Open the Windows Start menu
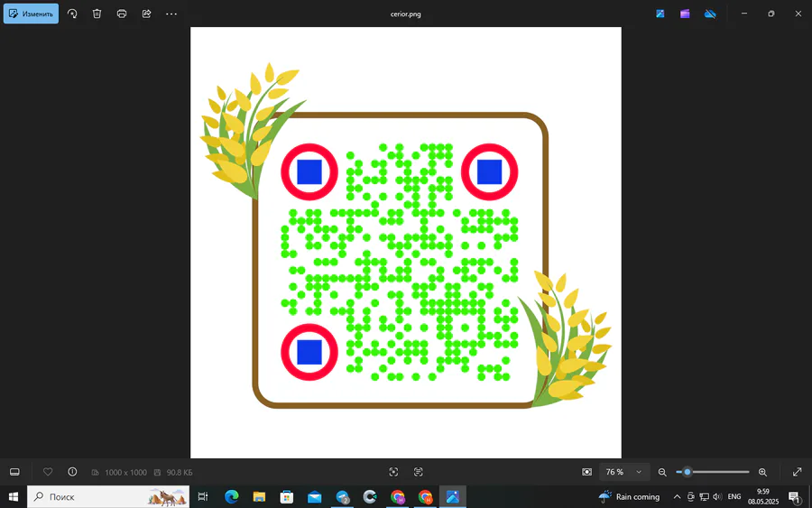This screenshot has width=812, height=508. [x=14, y=496]
